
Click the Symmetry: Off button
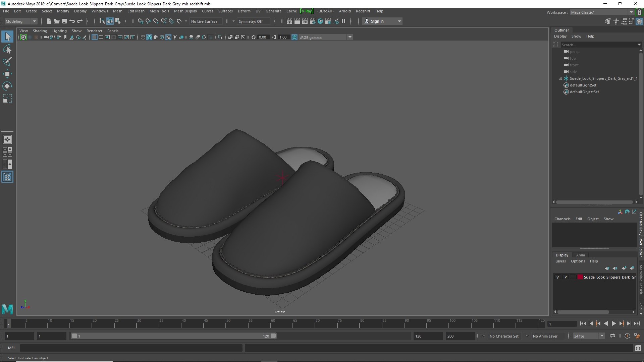coord(253,21)
